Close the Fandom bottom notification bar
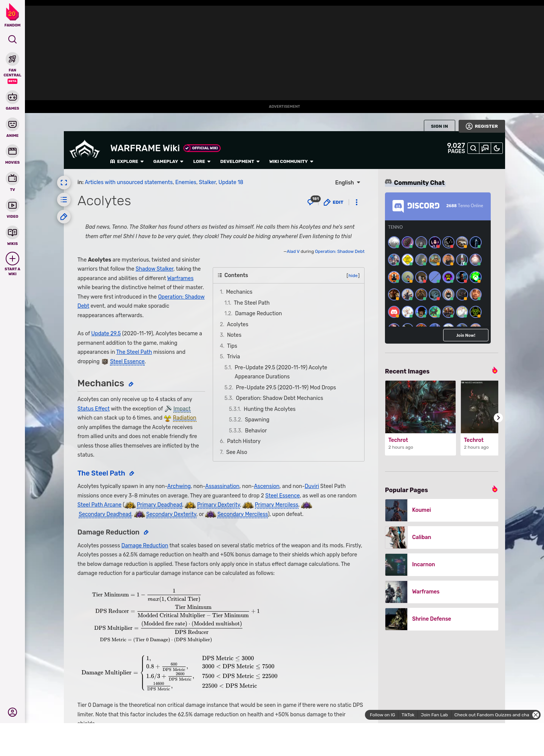This screenshot has width=544, height=756. pos(536,715)
